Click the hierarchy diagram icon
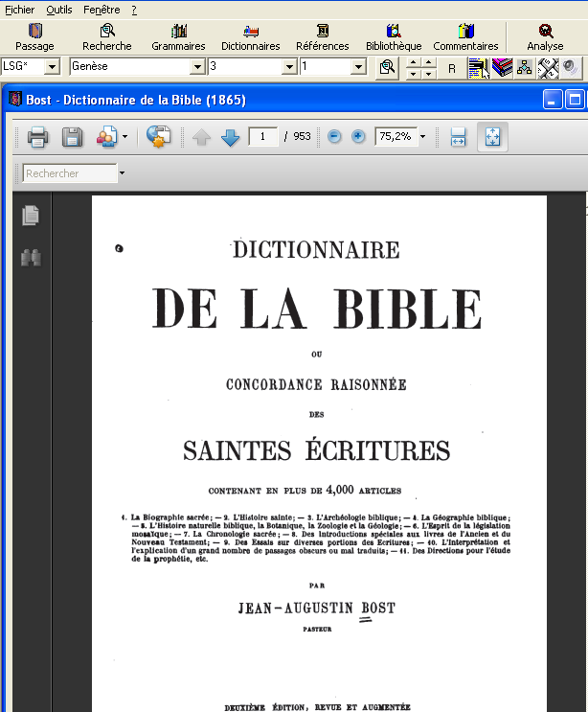Image resolution: width=588 pixels, height=712 pixels. tap(525, 68)
